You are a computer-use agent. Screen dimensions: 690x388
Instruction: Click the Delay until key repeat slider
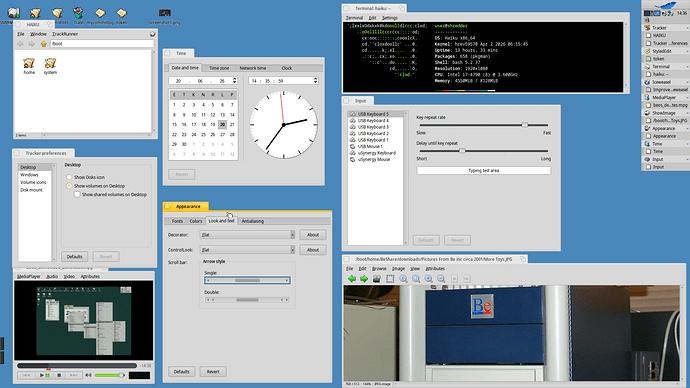[484, 151]
